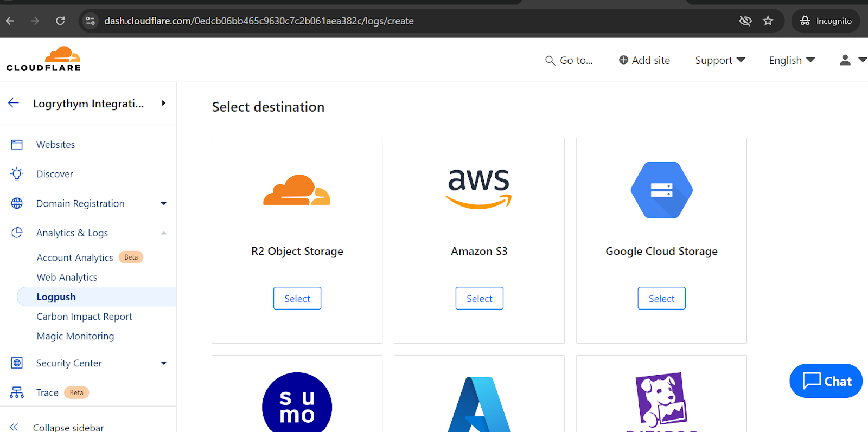
Task: Select Google Cloud Storage destination
Action: coord(661,298)
